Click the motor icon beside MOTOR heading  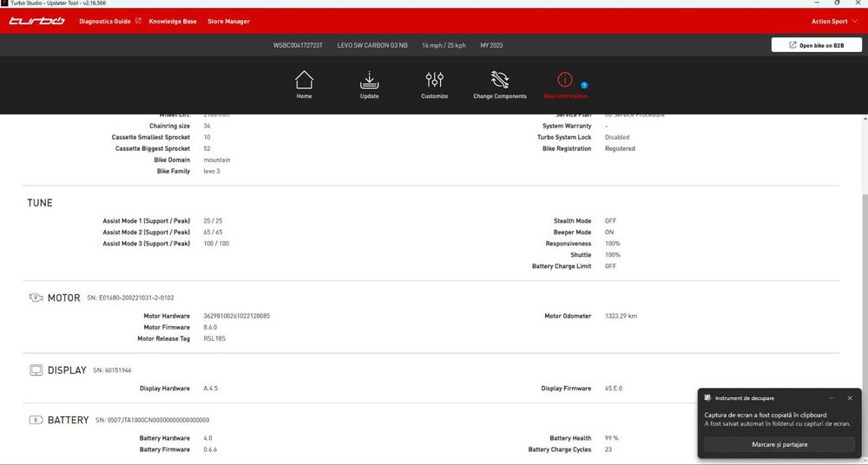coord(36,298)
